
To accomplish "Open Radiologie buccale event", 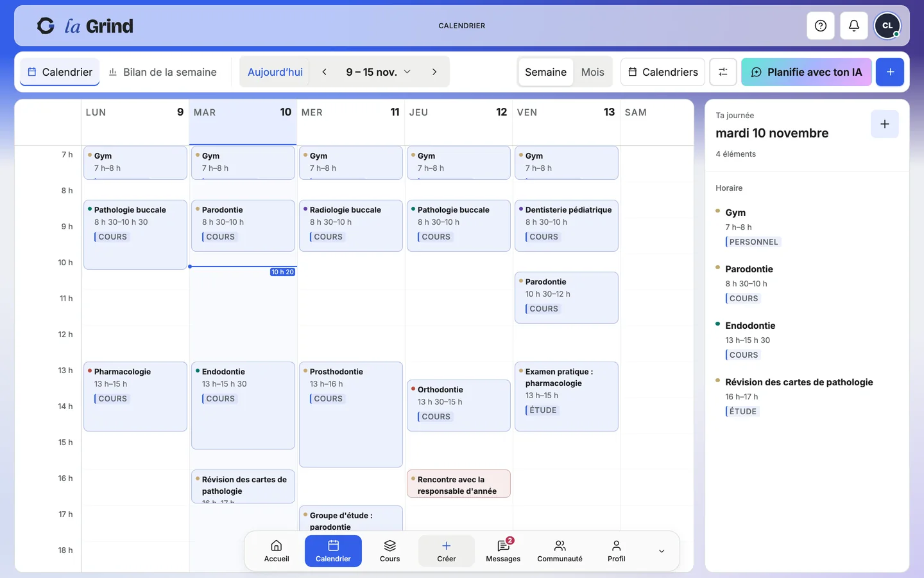I will (351, 225).
